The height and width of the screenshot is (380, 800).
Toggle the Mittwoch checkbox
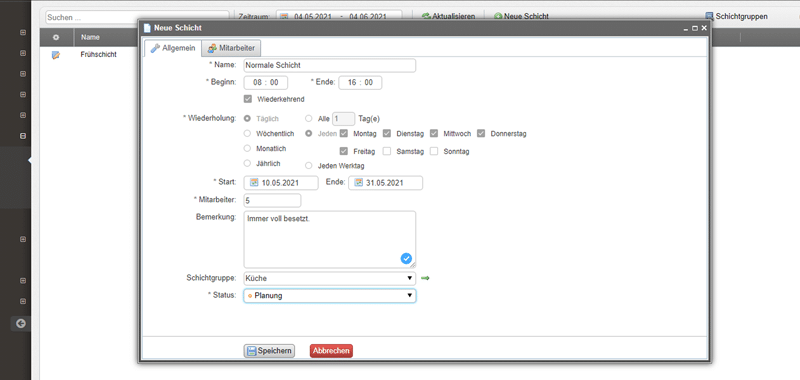[x=434, y=134]
